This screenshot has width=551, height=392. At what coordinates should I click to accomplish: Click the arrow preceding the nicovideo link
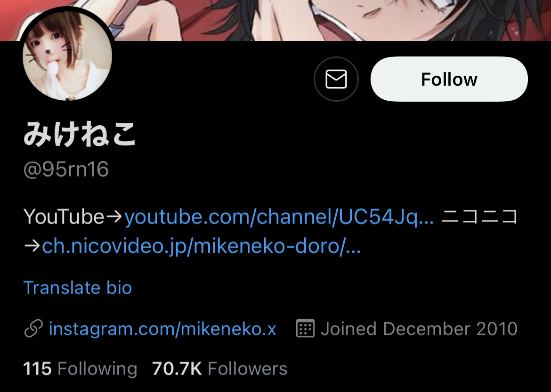[x=32, y=246]
